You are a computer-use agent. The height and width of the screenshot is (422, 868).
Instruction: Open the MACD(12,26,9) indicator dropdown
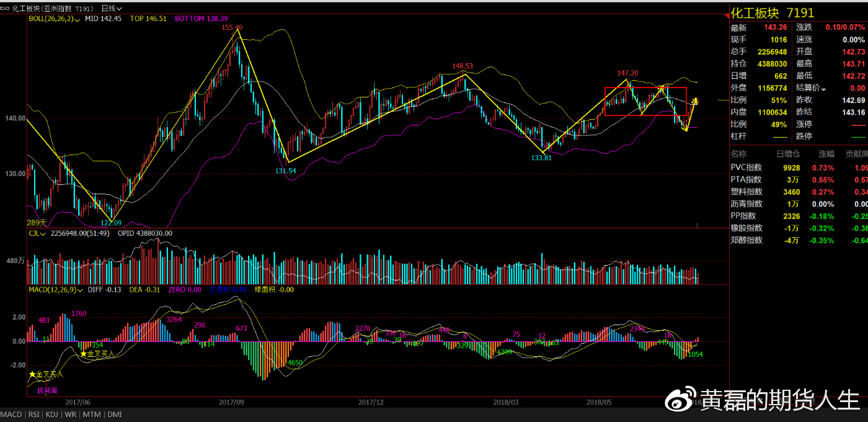point(56,289)
